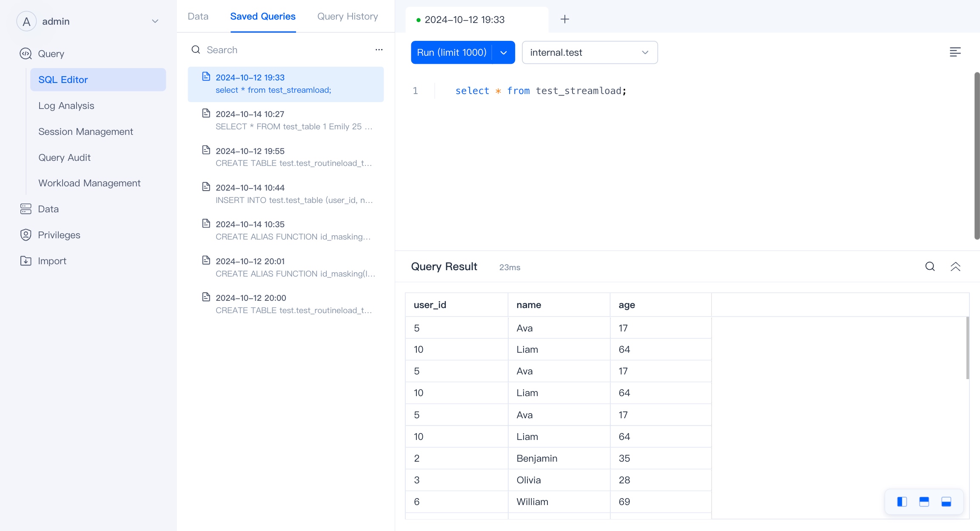This screenshot has width=980, height=531.
Task: Click Run (limit 1000) button
Action: click(451, 52)
